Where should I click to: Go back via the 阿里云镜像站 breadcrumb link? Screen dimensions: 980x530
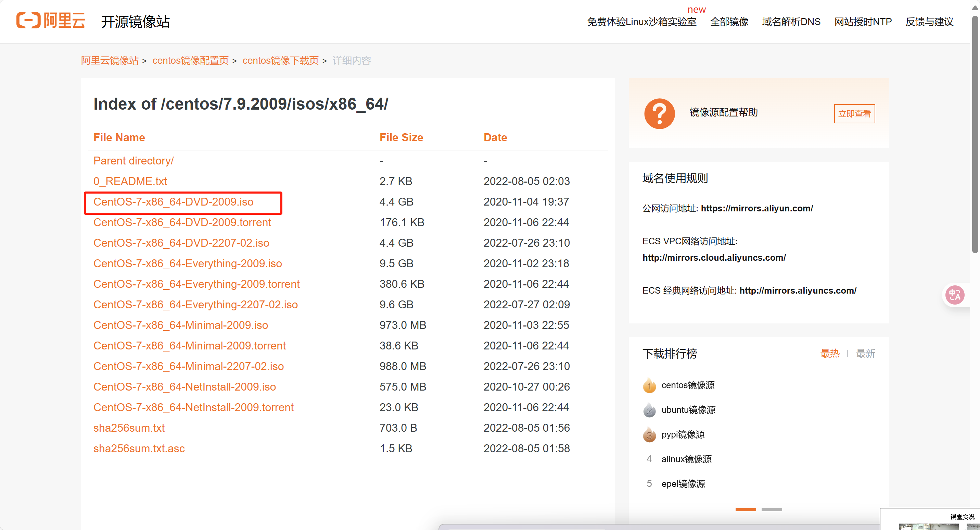[x=109, y=61]
